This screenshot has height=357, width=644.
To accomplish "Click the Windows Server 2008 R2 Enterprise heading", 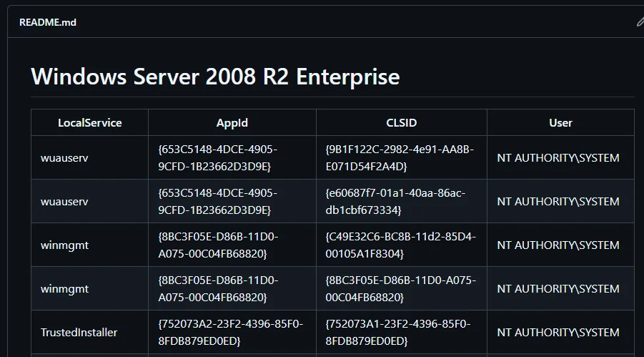I will click(x=215, y=77).
